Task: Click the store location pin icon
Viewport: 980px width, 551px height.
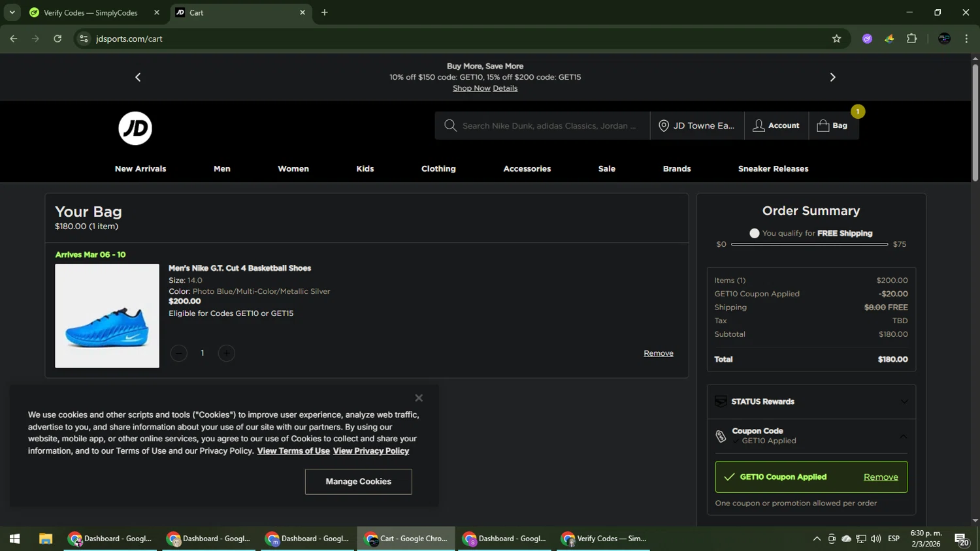Action: (664, 125)
